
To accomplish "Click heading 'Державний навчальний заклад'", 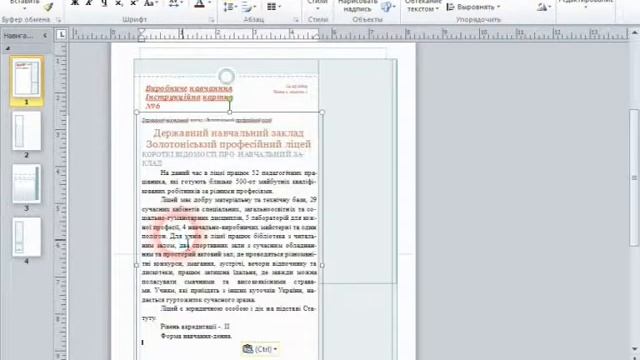I will pyautogui.click(x=229, y=133).
